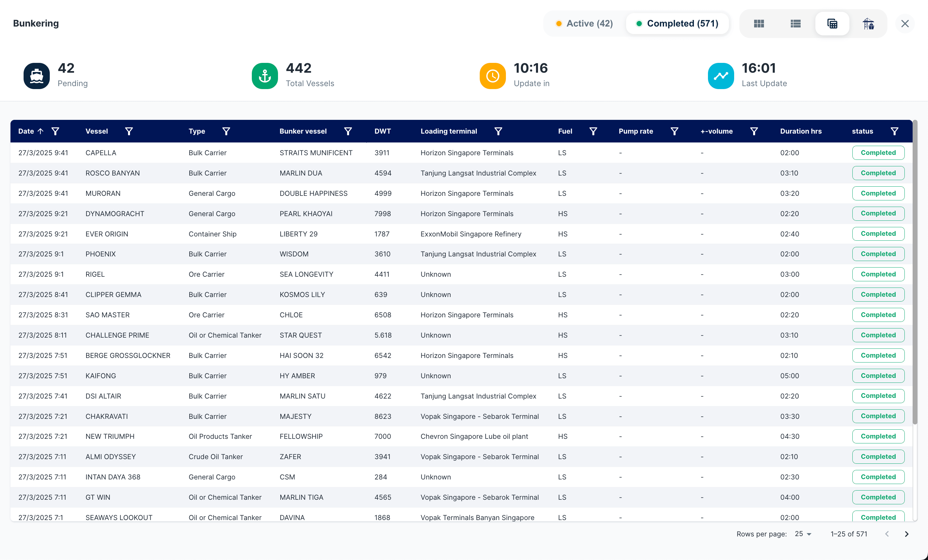
Task: Select Completed (571) tab
Action: [x=677, y=23]
